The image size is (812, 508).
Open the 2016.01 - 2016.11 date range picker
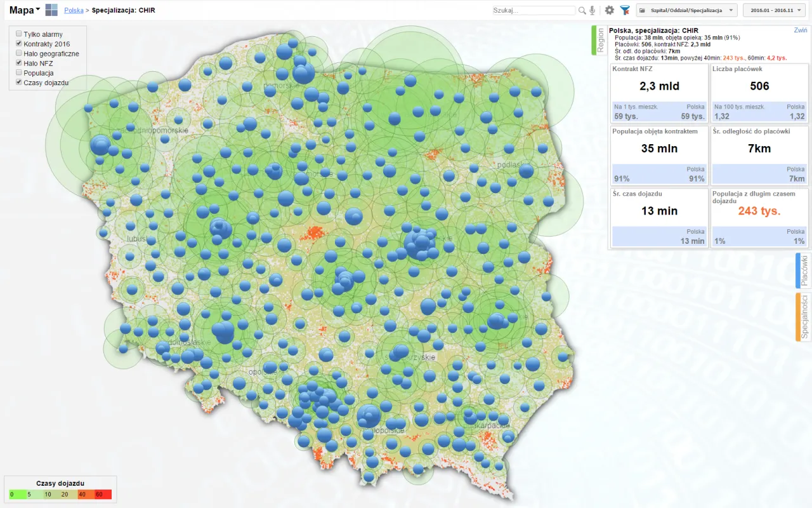point(773,10)
